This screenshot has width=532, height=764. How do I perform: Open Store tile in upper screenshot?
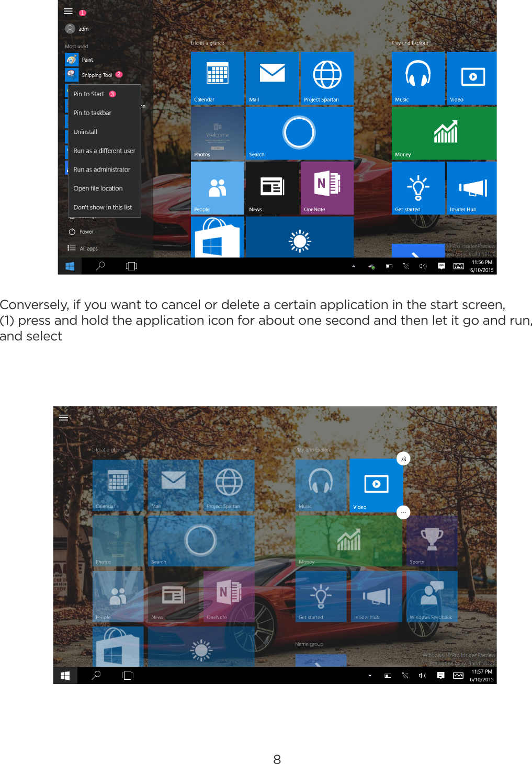click(218, 237)
